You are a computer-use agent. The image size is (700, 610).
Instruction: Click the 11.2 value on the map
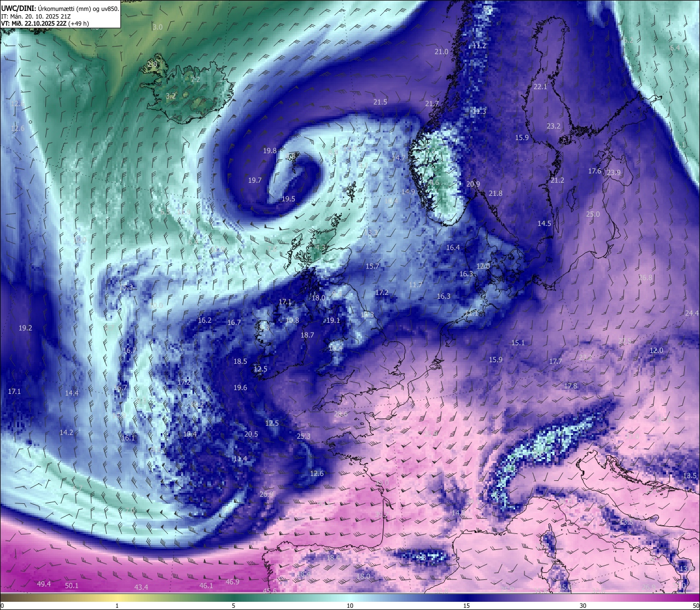(x=480, y=45)
